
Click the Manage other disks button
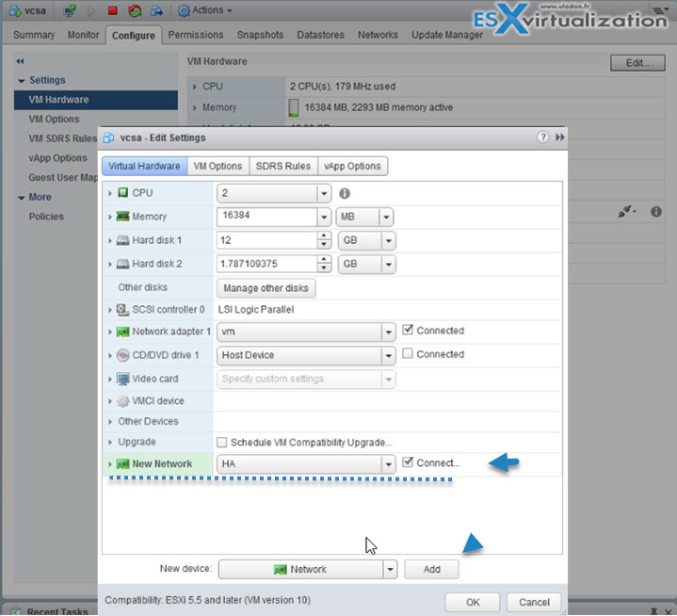pyautogui.click(x=265, y=287)
